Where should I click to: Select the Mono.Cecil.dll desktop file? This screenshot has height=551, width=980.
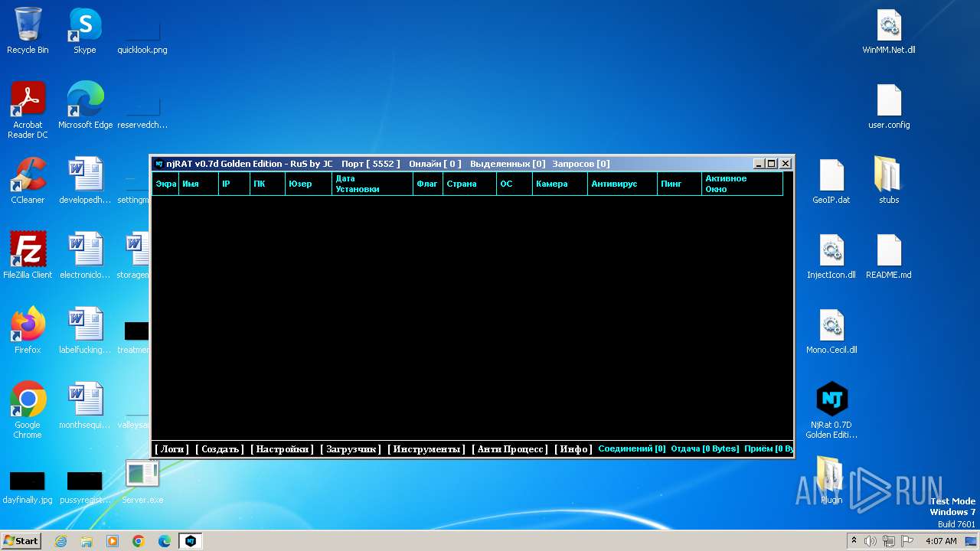click(831, 331)
